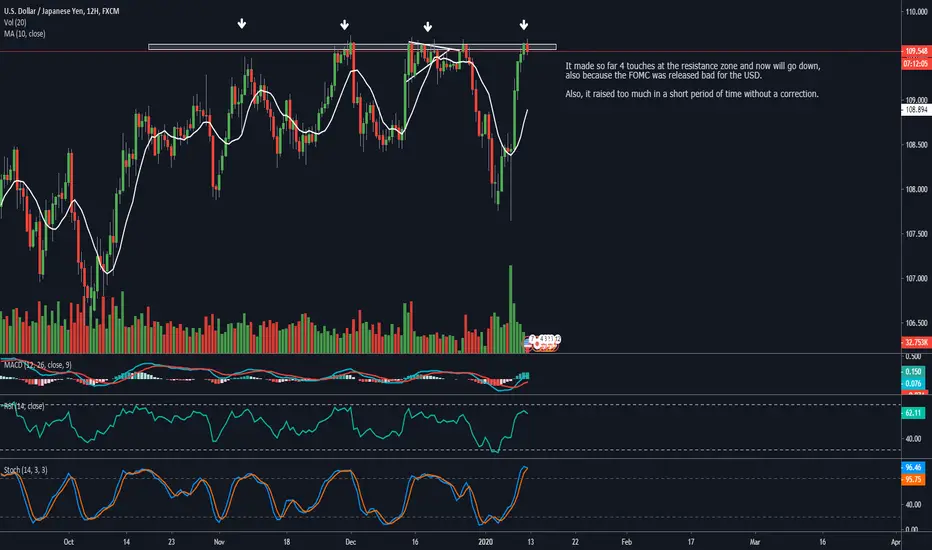The height and width of the screenshot is (550, 932).
Task: Click the third white down-arrow marker
Action: point(427,27)
